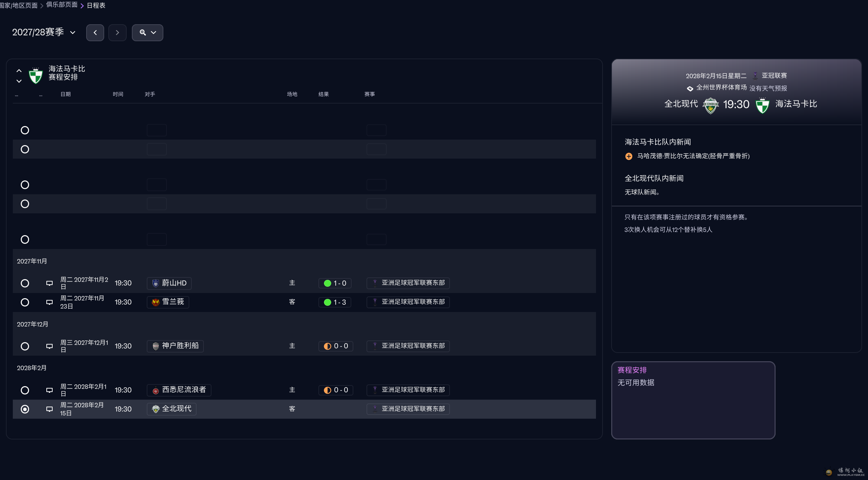The height and width of the screenshot is (480, 868).
Task: Select the radio button for the Vissel Kobe match
Action: tap(25, 346)
